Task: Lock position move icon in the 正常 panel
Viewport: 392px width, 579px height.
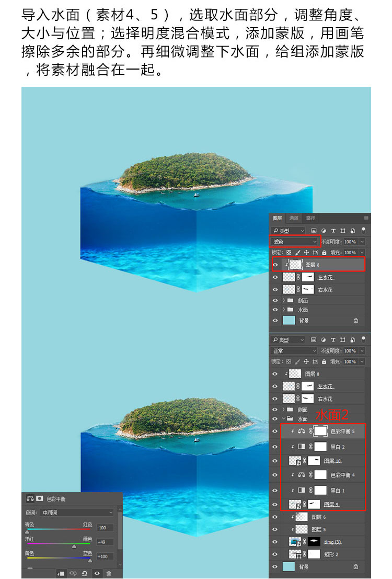Action: point(306,361)
